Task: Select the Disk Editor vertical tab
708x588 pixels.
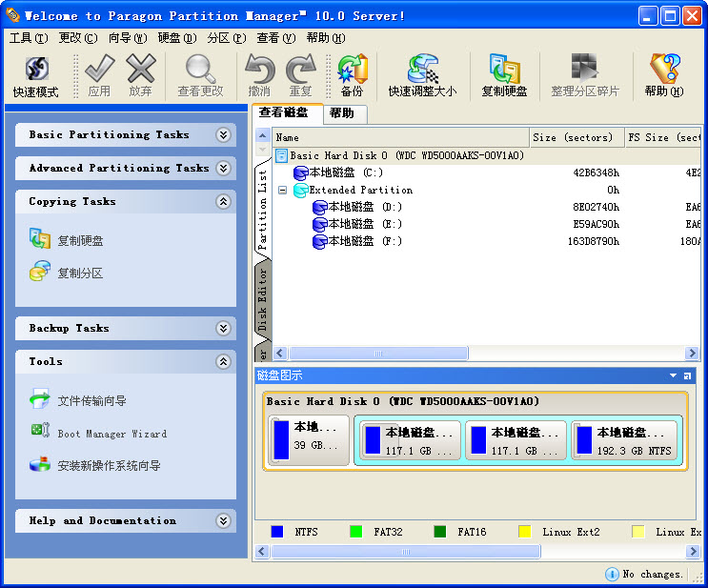Action: [263, 298]
